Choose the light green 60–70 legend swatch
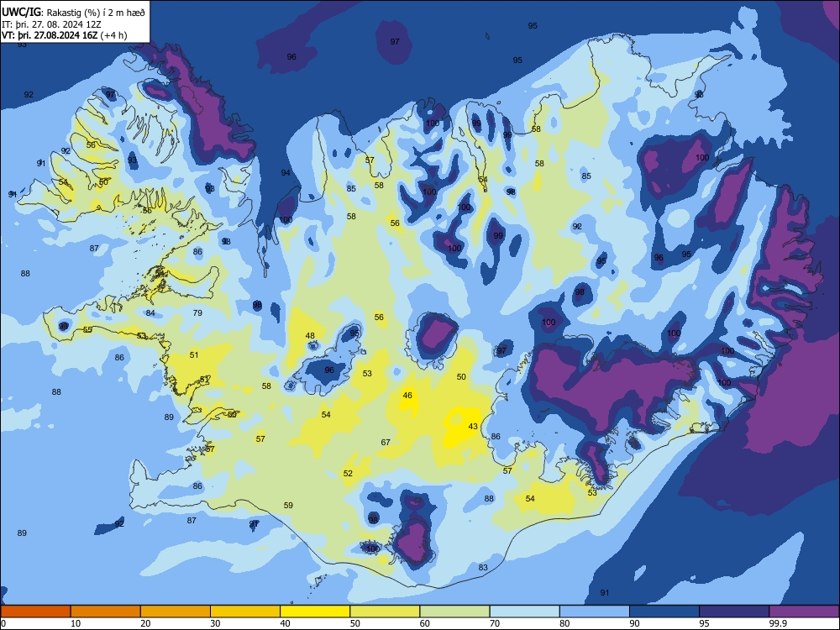 click(x=454, y=612)
